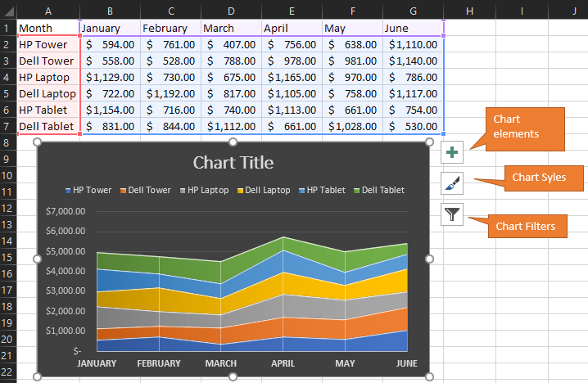Image resolution: width=588 pixels, height=383 pixels.
Task: Select the Dell Tablet row label cell
Action: pos(48,126)
